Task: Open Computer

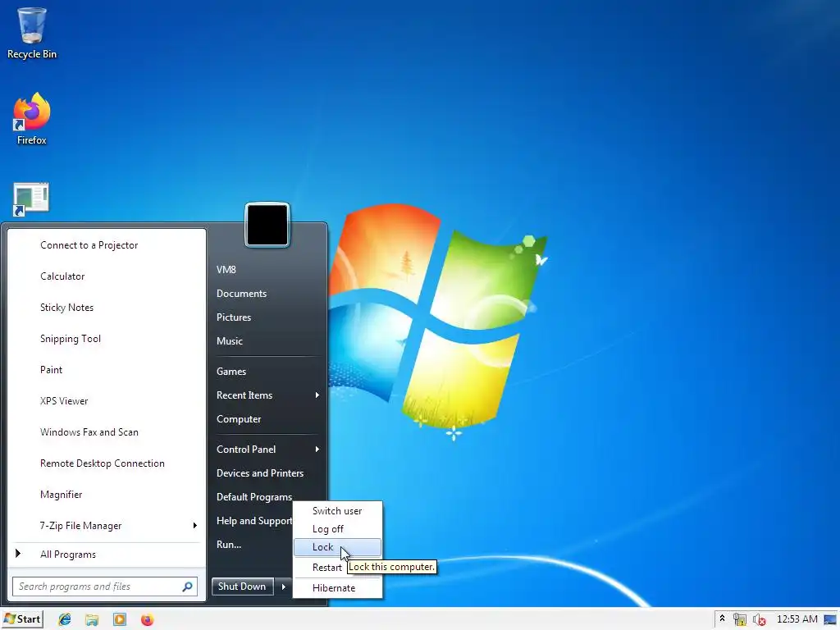Action: 267,419
